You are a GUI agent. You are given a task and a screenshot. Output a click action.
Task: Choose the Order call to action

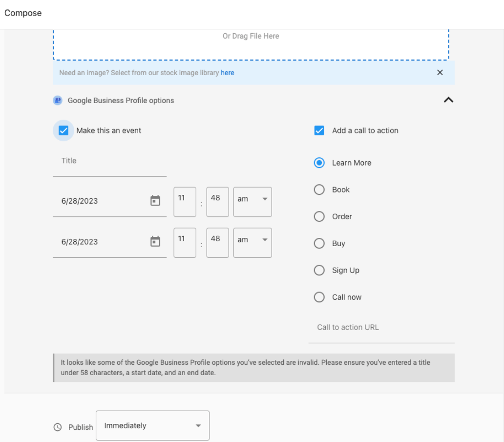click(319, 216)
